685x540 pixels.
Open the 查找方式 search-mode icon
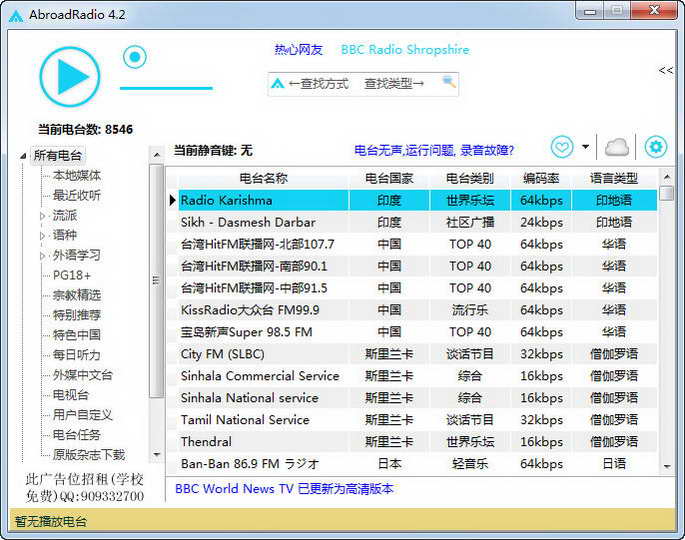[x=277, y=83]
